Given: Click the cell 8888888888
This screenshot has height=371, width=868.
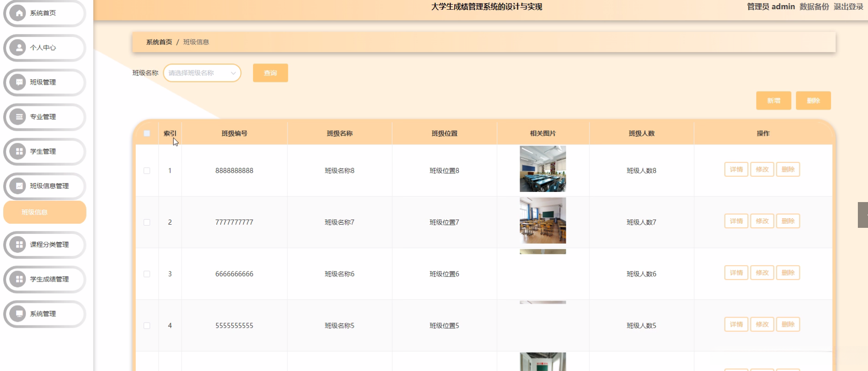Looking at the screenshot, I should pos(235,171).
